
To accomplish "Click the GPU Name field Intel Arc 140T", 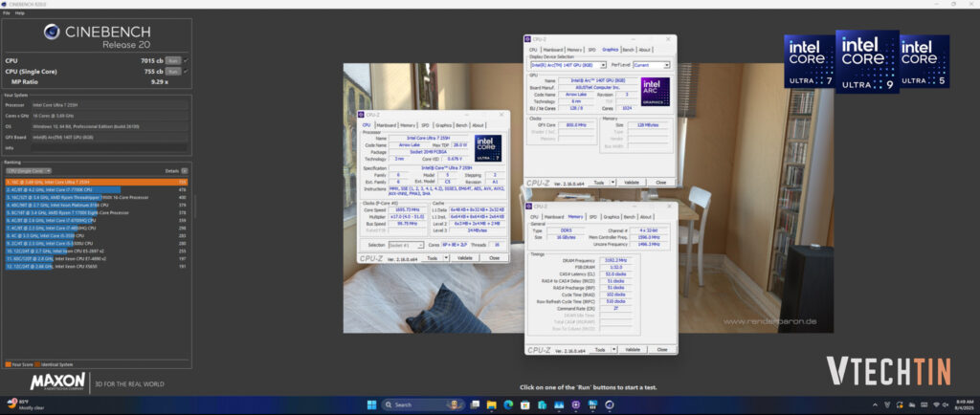I will 598,80.
